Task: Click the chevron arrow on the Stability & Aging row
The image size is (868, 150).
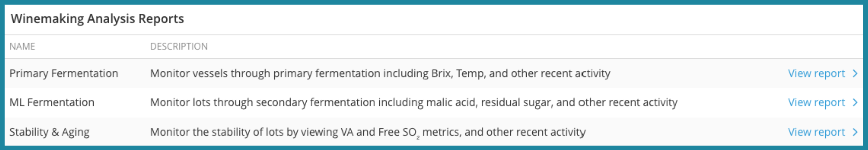Action: 855,132
